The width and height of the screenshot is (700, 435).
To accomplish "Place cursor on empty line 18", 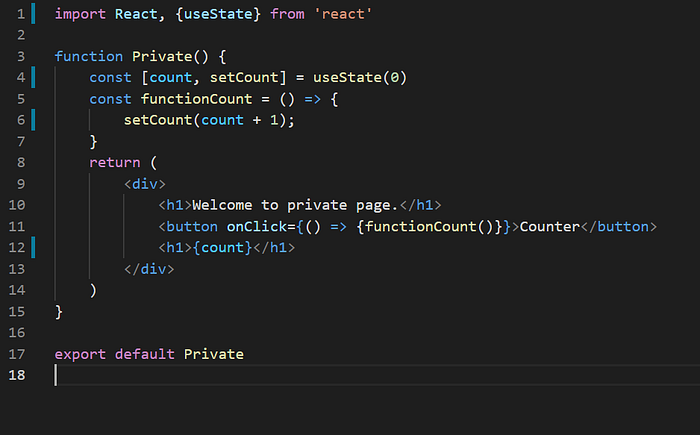I will [377, 375].
